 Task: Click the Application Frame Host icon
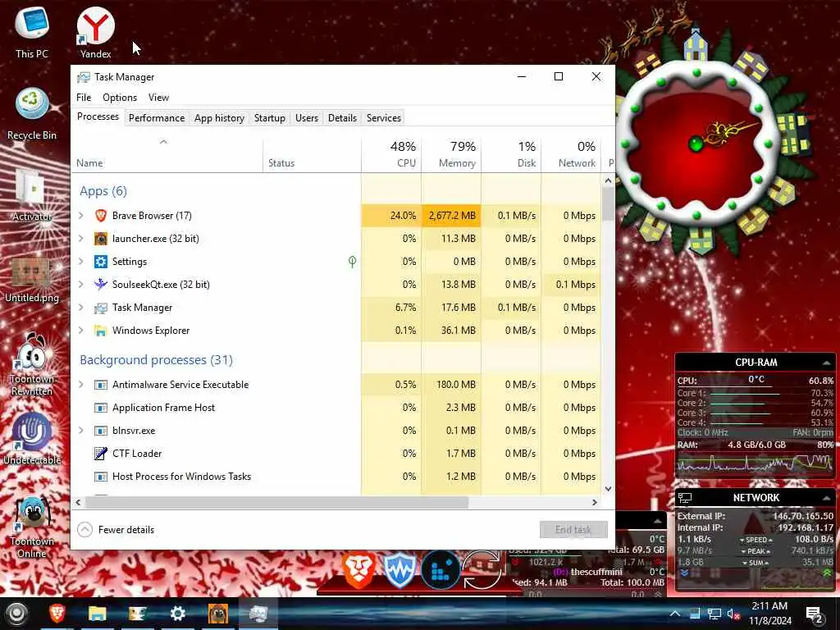click(x=101, y=408)
